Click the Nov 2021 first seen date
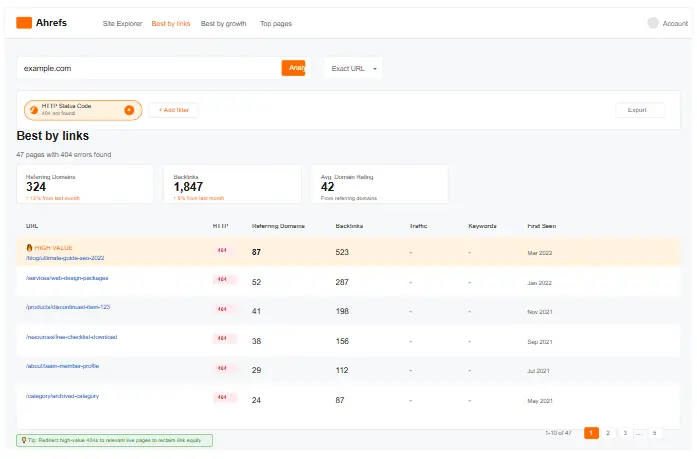Image resolution: width=697 pixels, height=459 pixels. (540, 312)
